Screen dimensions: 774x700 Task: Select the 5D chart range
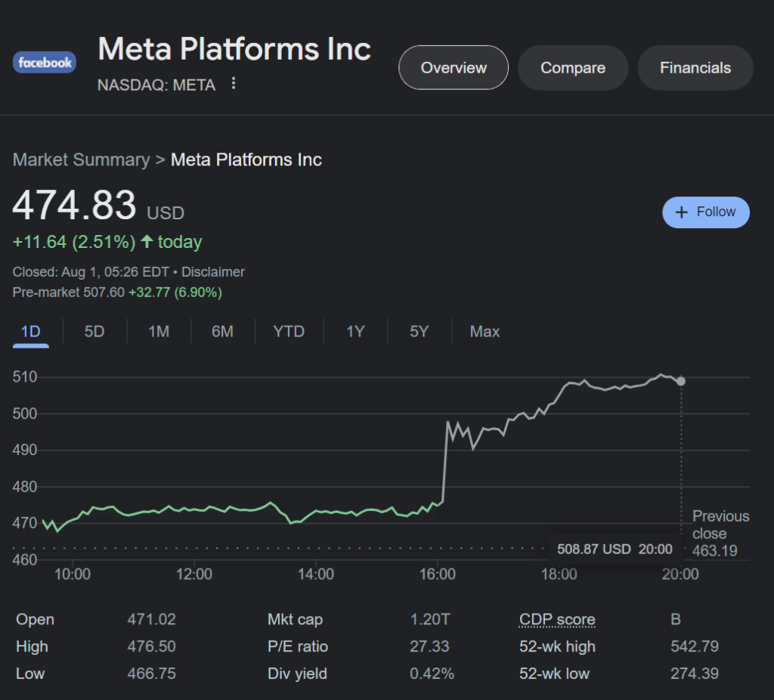pyautogui.click(x=94, y=332)
